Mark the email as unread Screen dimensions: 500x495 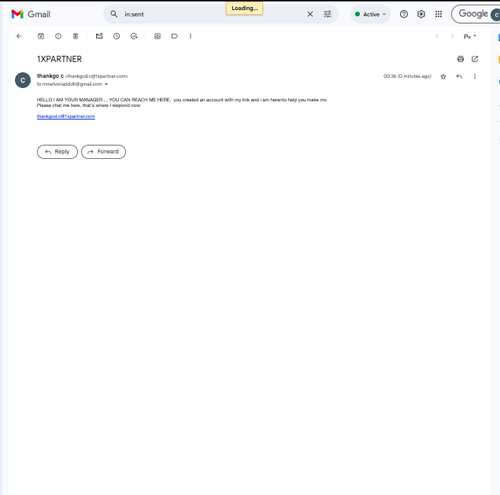point(99,36)
